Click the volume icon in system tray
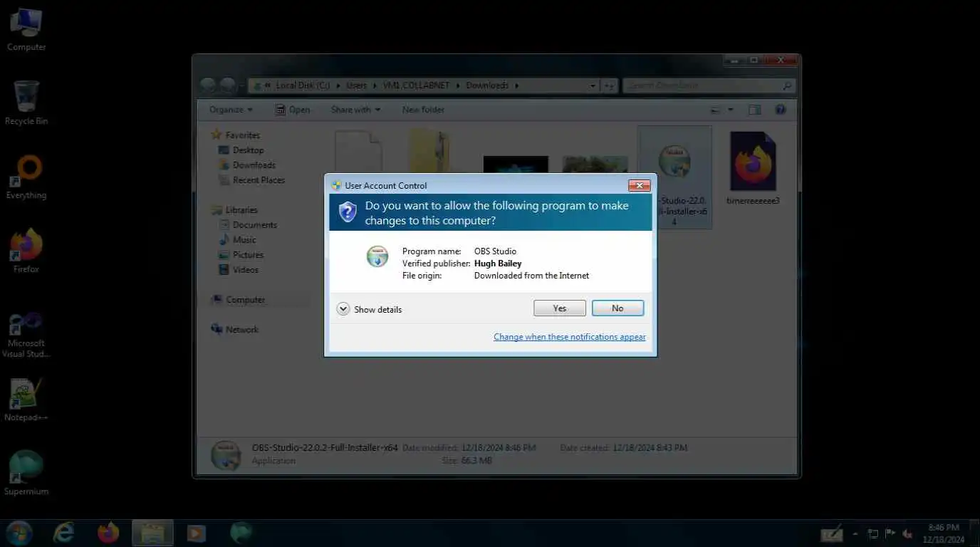980x547 pixels. click(x=907, y=533)
